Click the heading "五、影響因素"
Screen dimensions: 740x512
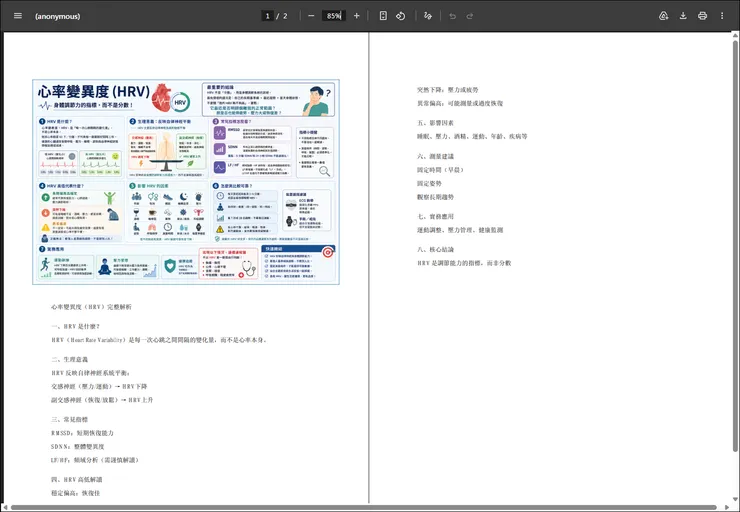[435, 123]
